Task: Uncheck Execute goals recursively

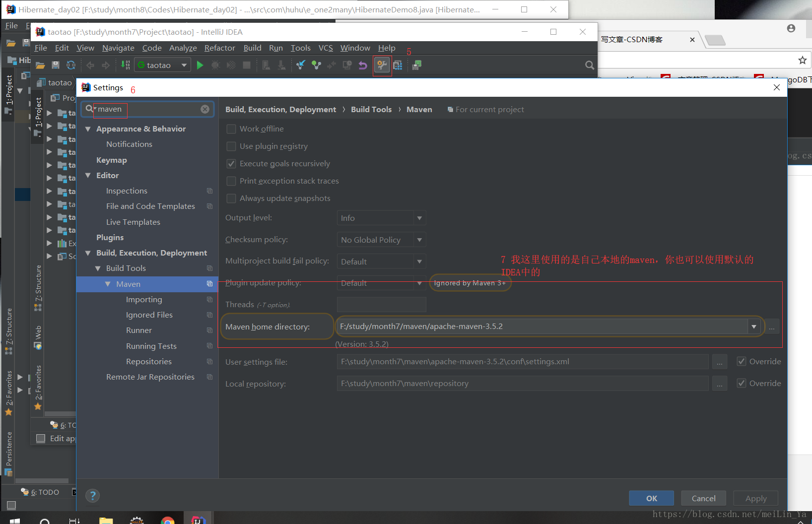Action: pyautogui.click(x=231, y=164)
